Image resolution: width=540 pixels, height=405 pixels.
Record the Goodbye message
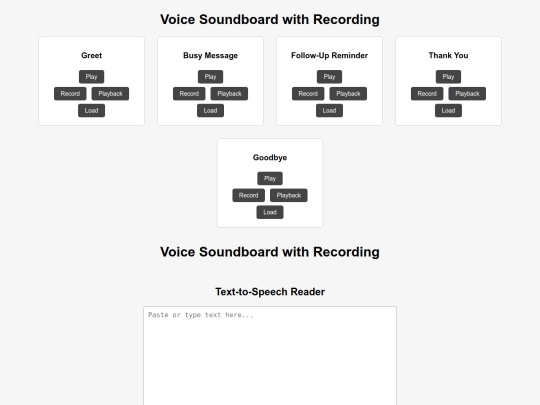[249, 195]
